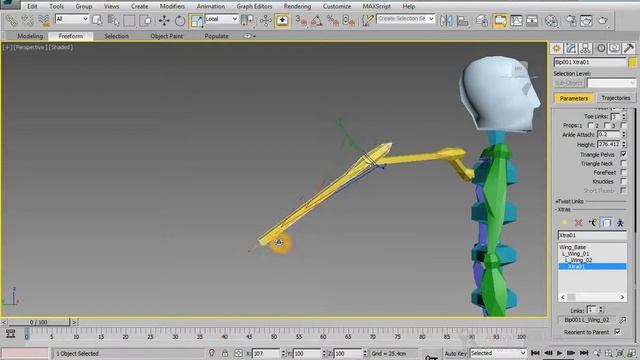This screenshot has height=360, width=640.
Task: Enable Triangle Neck checkbox
Action: pos(623,163)
